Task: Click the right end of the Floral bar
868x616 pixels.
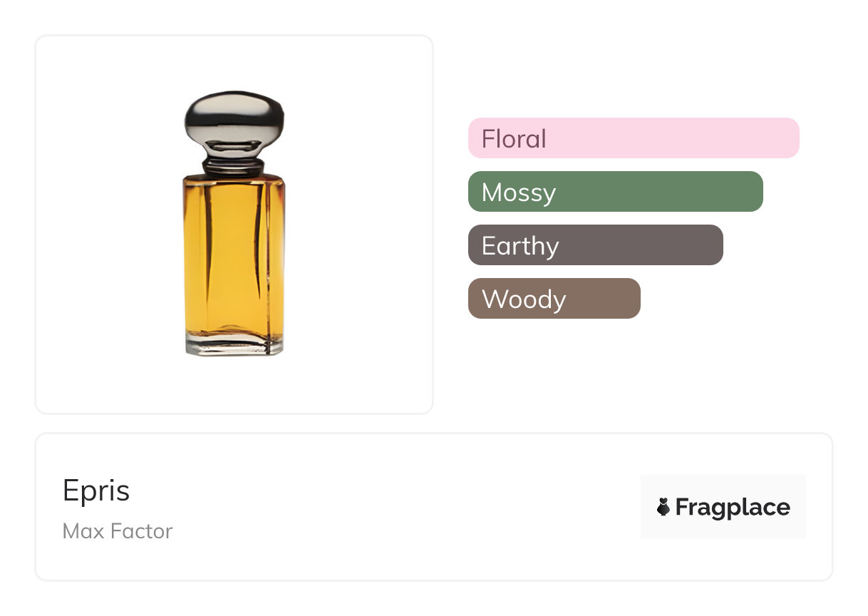Action: (x=790, y=138)
